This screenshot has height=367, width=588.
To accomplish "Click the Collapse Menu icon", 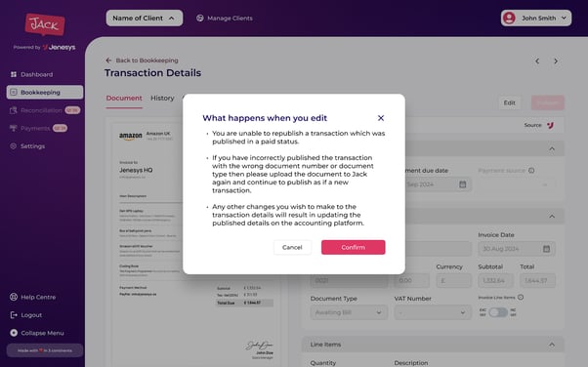I will coord(14,333).
